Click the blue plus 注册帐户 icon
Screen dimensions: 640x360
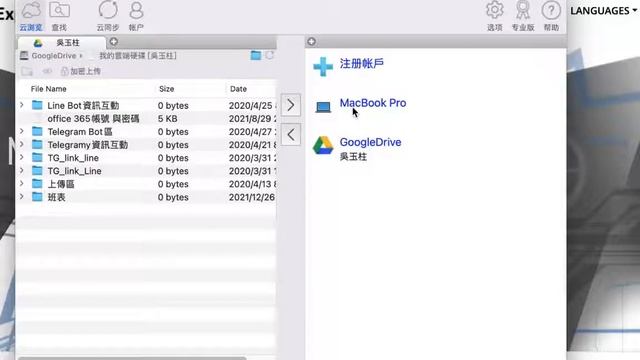tap(323, 66)
